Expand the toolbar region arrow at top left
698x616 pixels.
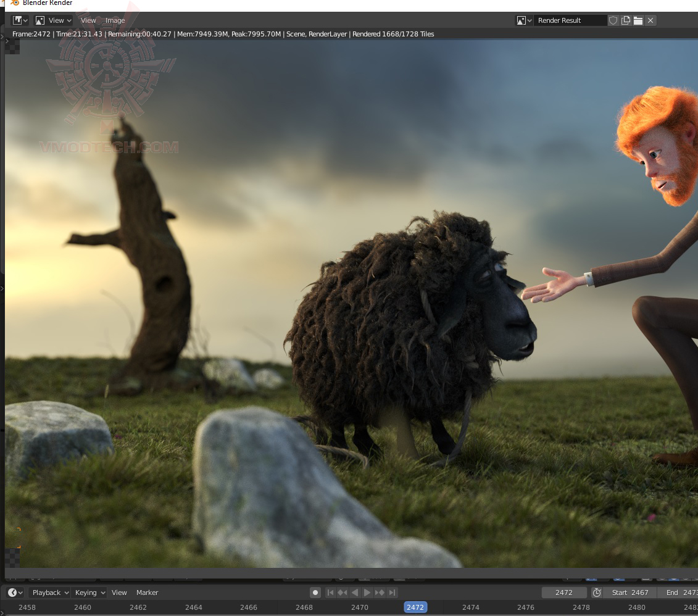(x=7, y=41)
